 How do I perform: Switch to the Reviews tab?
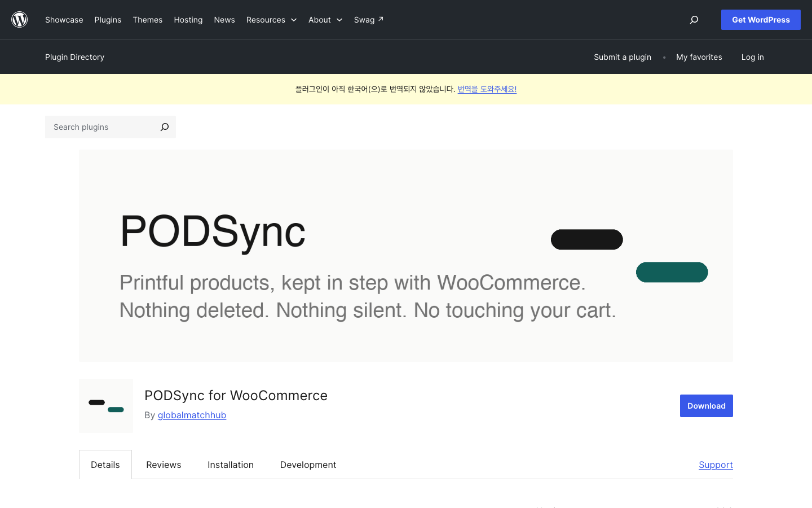[164, 465]
